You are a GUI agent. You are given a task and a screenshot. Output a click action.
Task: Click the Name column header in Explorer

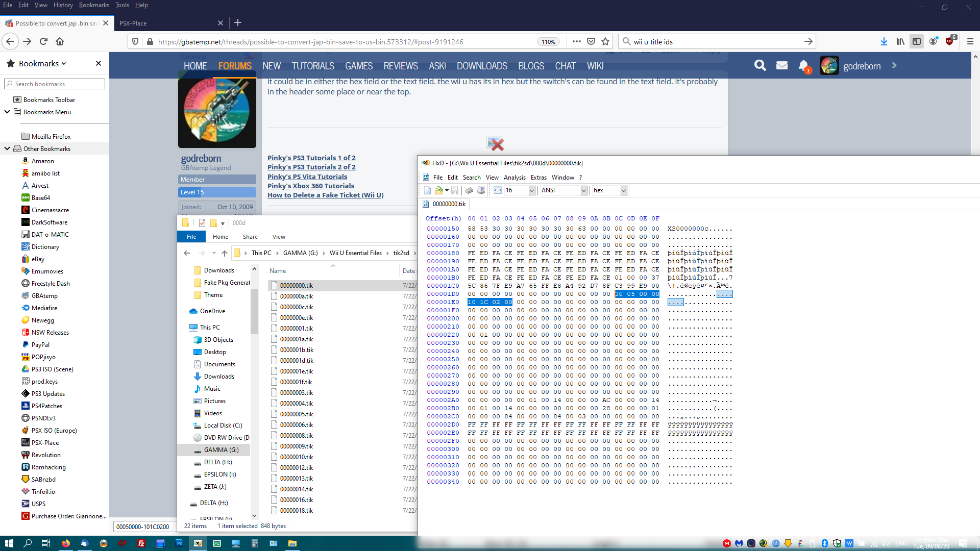click(x=278, y=271)
